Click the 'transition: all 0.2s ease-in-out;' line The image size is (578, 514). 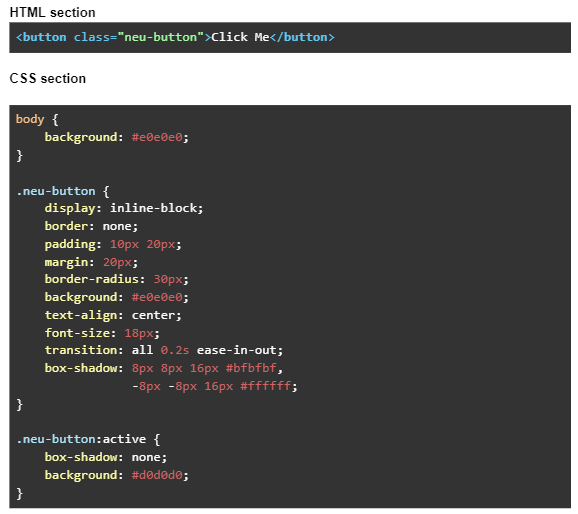[x=164, y=350]
